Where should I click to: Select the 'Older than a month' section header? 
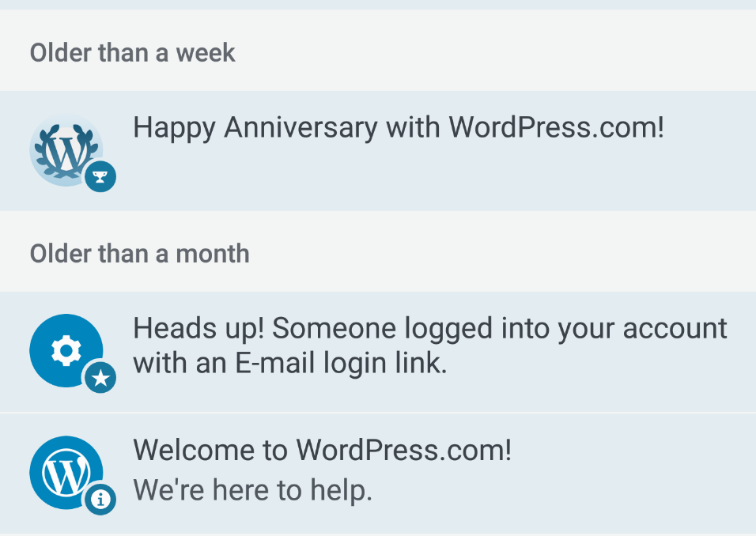[x=139, y=254]
